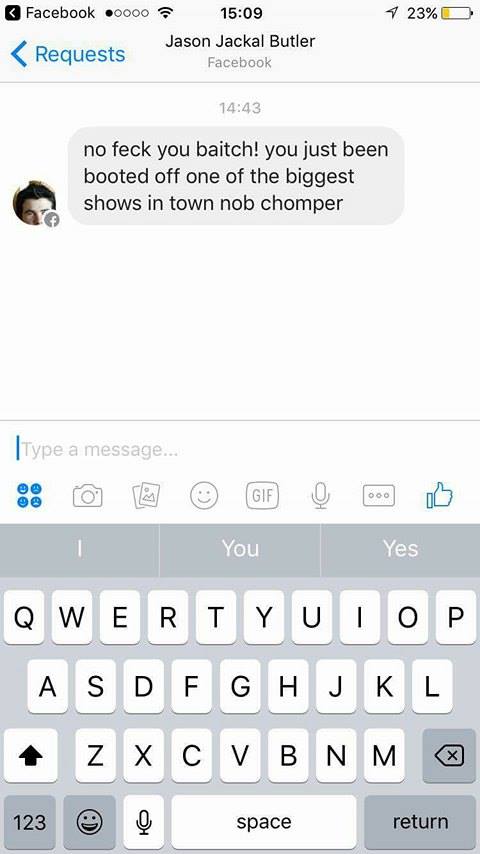This screenshot has width=480, height=854.
Task: Open the more options ellipsis icon
Action: pyautogui.click(x=379, y=496)
